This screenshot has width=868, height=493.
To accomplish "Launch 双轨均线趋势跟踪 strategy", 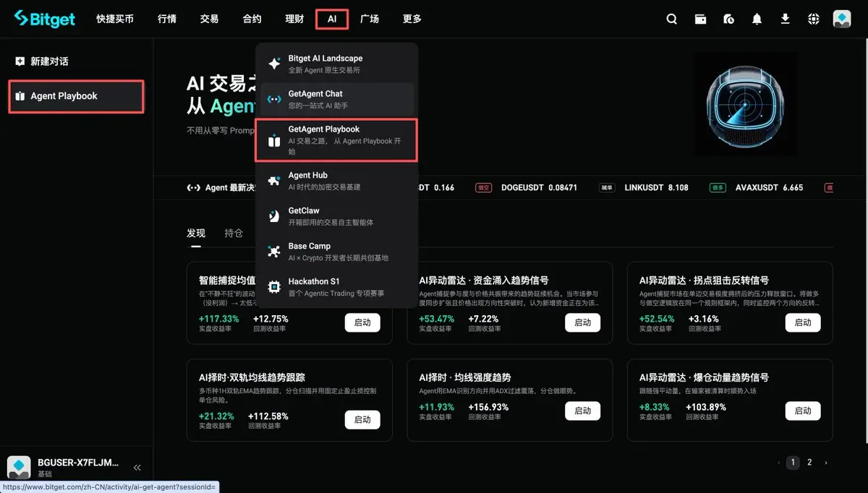I will tap(362, 419).
